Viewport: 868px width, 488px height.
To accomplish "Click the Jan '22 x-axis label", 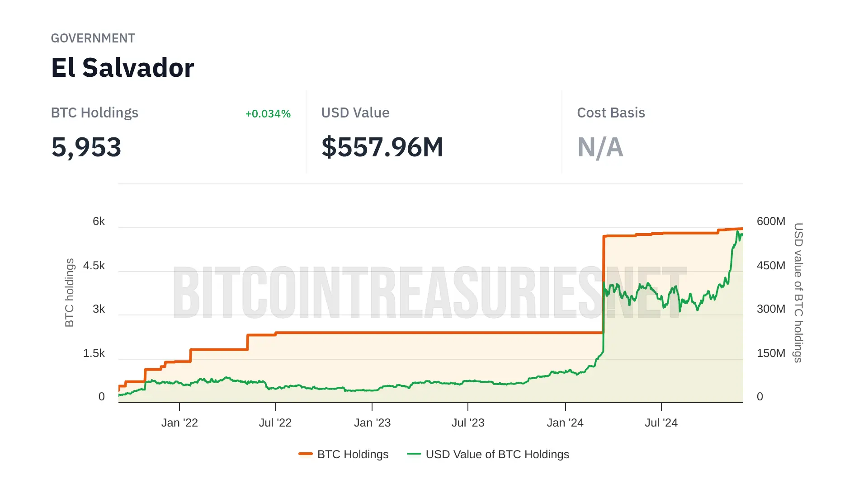I will (179, 422).
